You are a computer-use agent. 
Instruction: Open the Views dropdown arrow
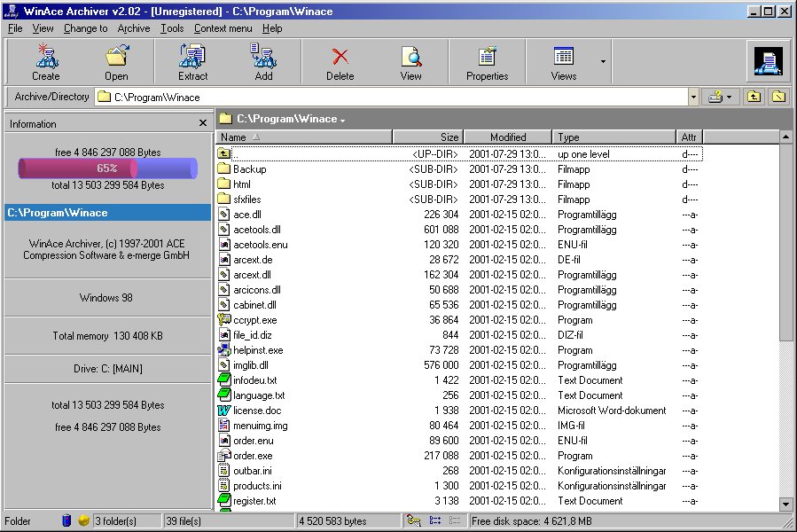point(603,61)
